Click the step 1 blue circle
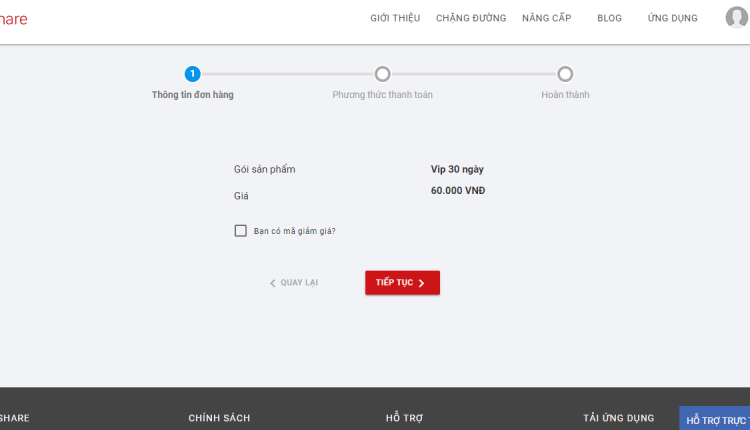Viewport: 750px width, 430px height. pyautogui.click(x=193, y=74)
